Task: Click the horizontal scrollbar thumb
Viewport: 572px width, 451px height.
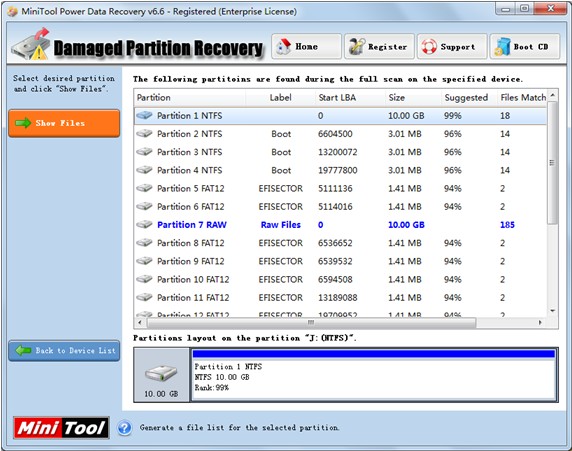Action: 311,323
